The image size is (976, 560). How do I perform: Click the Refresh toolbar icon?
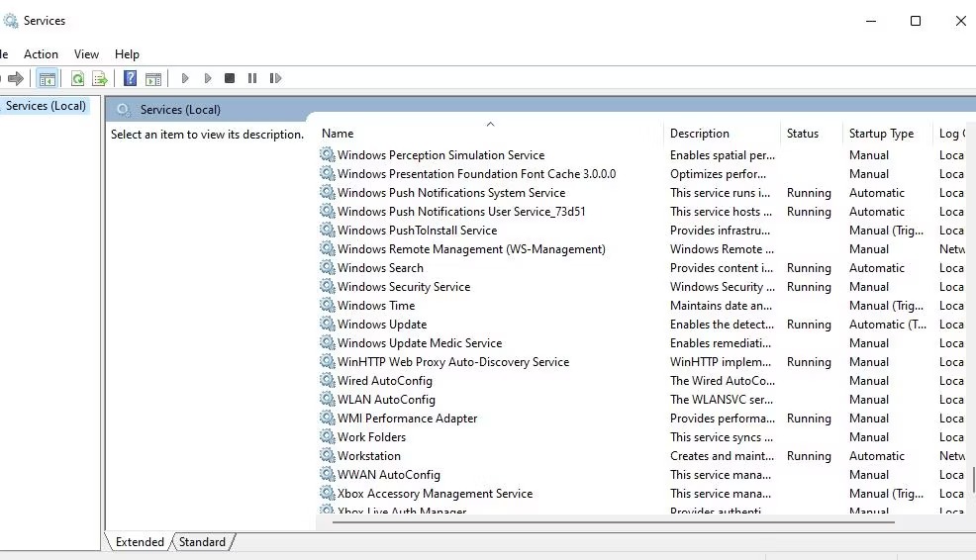[x=77, y=78]
